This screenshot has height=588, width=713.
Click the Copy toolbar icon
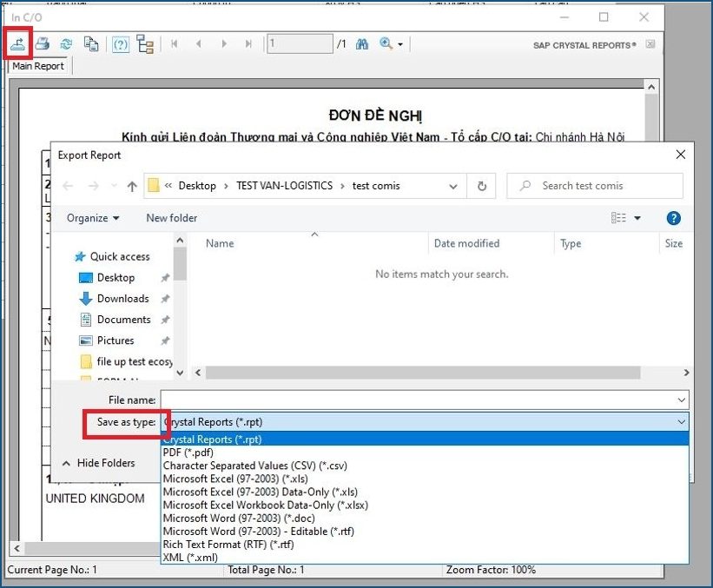(91, 43)
